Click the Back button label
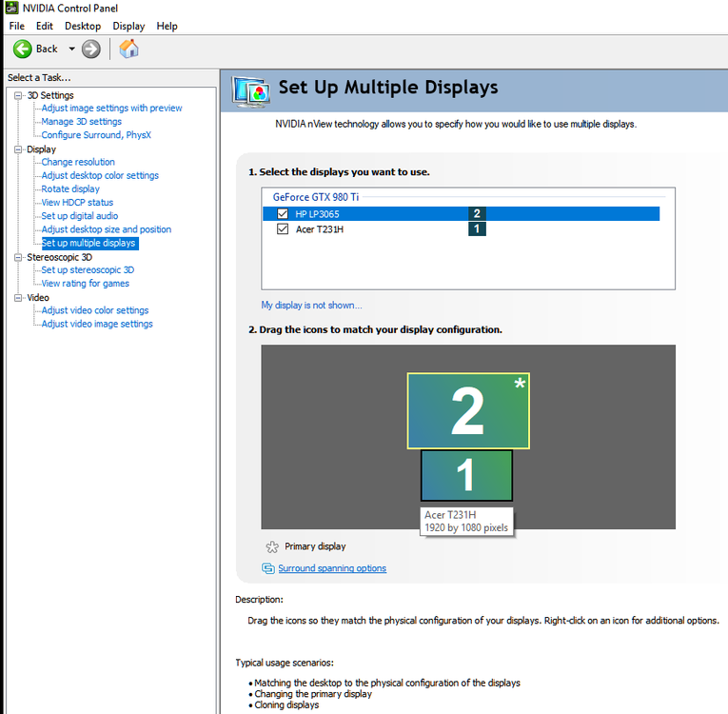The width and height of the screenshot is (728, 714). 47,49
